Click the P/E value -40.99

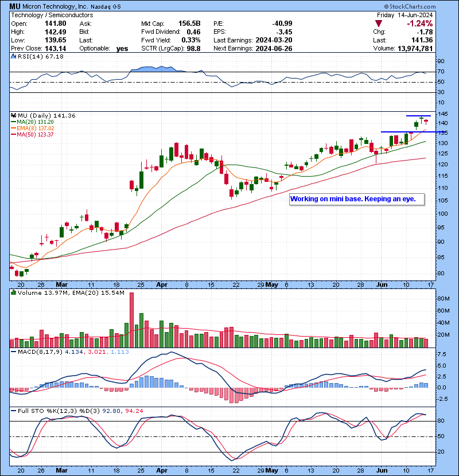pyautogui.click(x=282, y=24)
